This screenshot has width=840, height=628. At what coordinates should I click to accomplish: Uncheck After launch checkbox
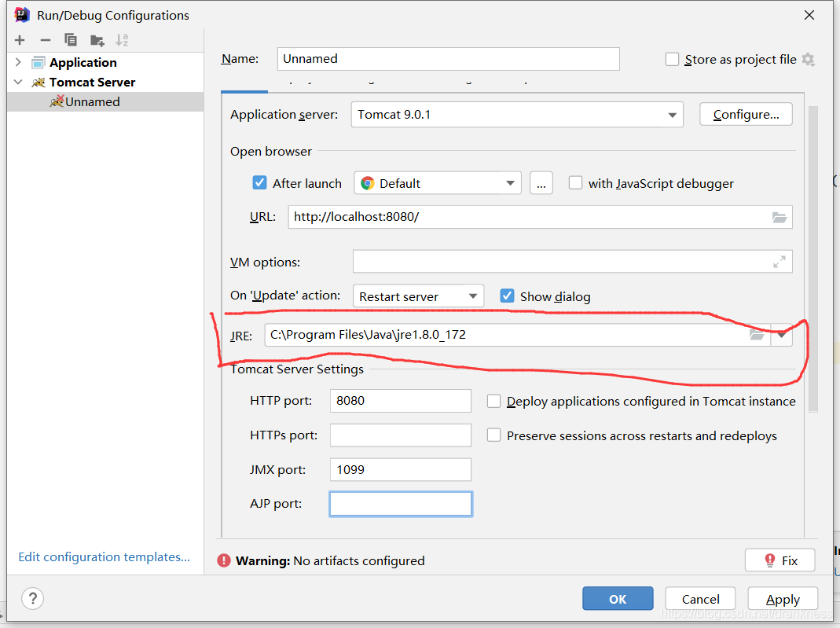[x=260, y=182]
